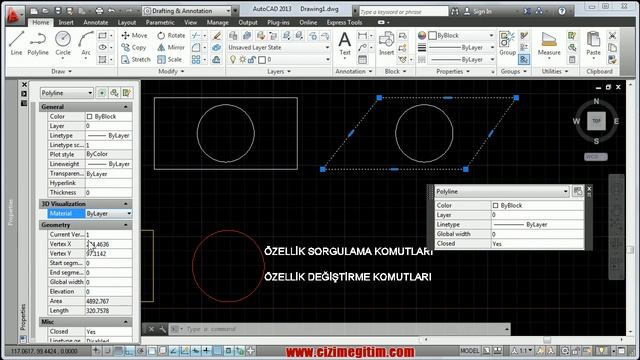Screen dimensions: 640x360
Task: Select the Line tool
Action: pos(16,43)
